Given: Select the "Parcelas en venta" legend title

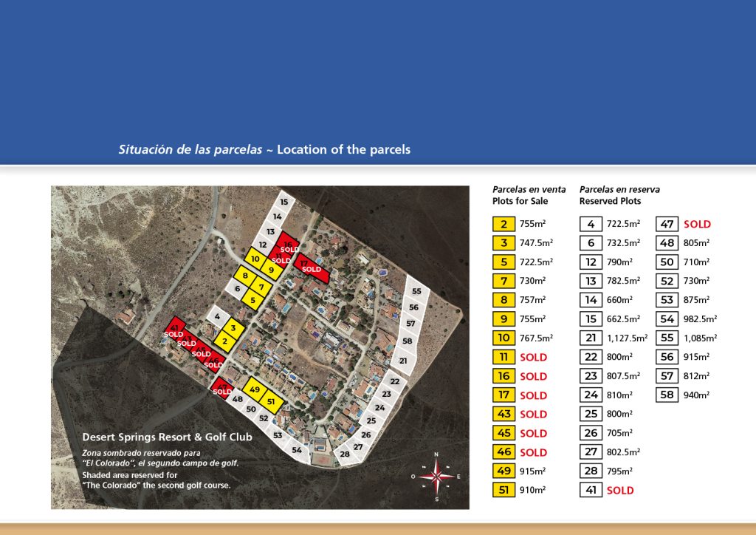Looking at the screenshot, I should [x=529, y=190].
